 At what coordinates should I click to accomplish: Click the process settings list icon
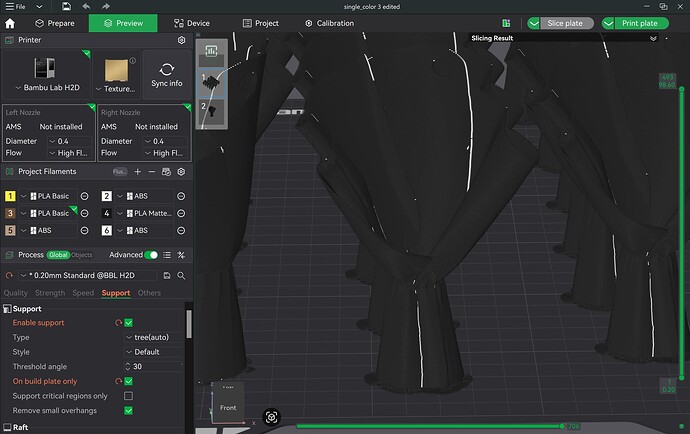pos(167,255)
